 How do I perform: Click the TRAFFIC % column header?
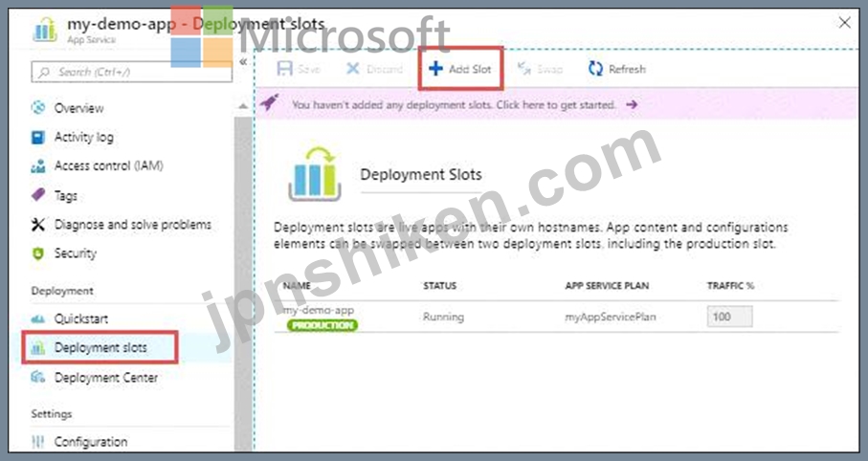731,286
